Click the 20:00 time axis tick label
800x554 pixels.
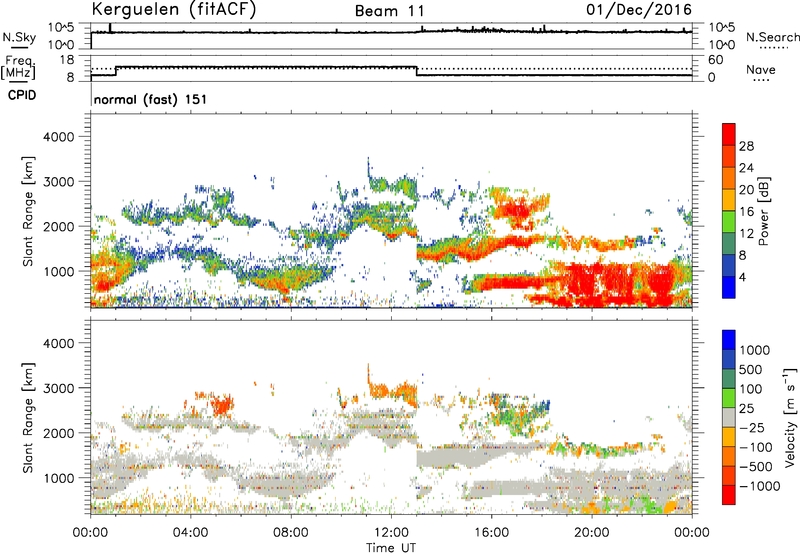pyautogui.click(x=592, y=533)
